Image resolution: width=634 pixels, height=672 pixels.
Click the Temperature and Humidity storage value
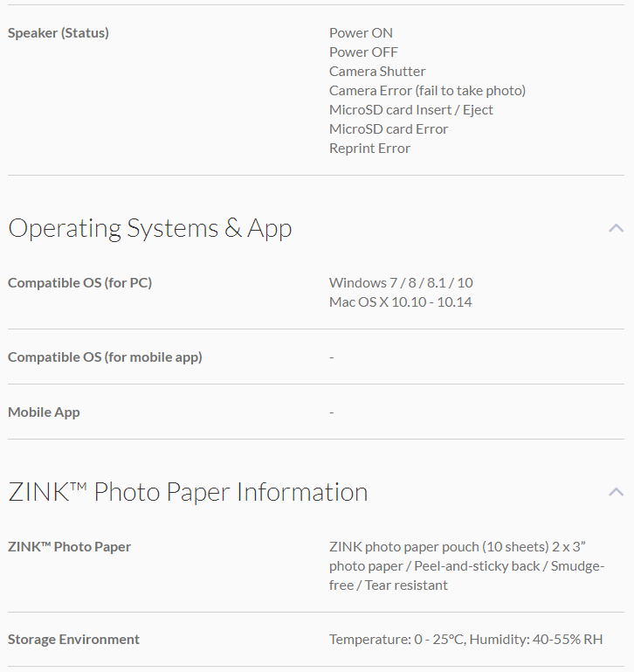(x=465, y=640)
